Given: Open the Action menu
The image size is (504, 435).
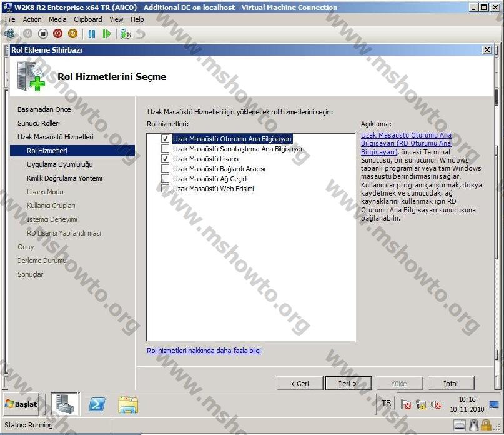Looking at the screenshot, I should (x=32, y=19).
